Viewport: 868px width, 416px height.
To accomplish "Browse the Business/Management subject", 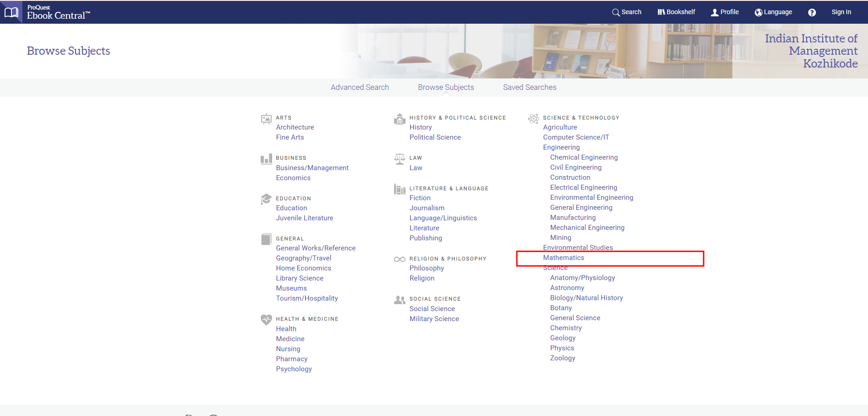I will (x=312, y=168).
